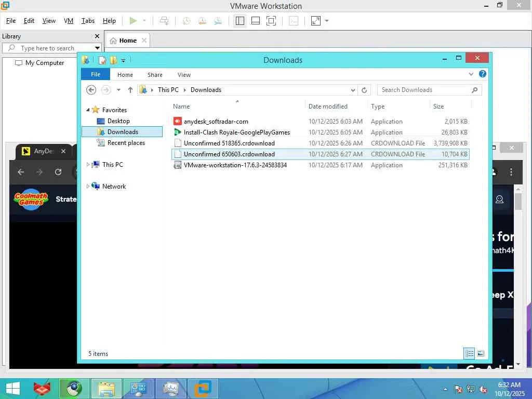Open the stretch display dropdown arrow in VMware toolbar
This screenshot has width=532, height=399.
(x=327, y=21)
